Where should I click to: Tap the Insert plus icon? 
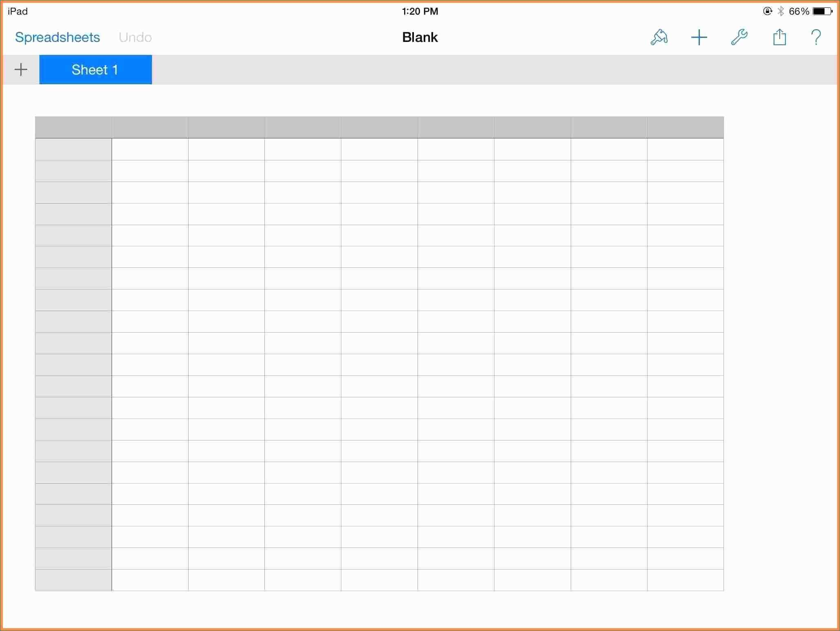click(699, 37)
